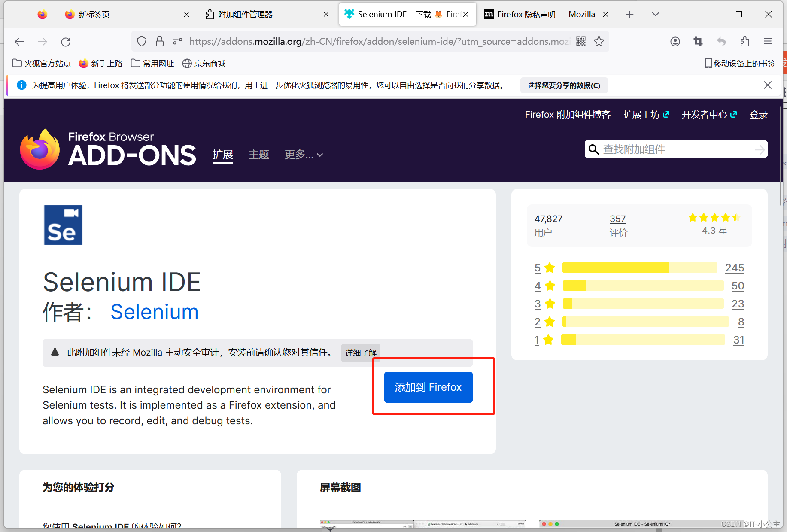
Task: Open the Firefox account icon
Action: (x=675, y=41)
